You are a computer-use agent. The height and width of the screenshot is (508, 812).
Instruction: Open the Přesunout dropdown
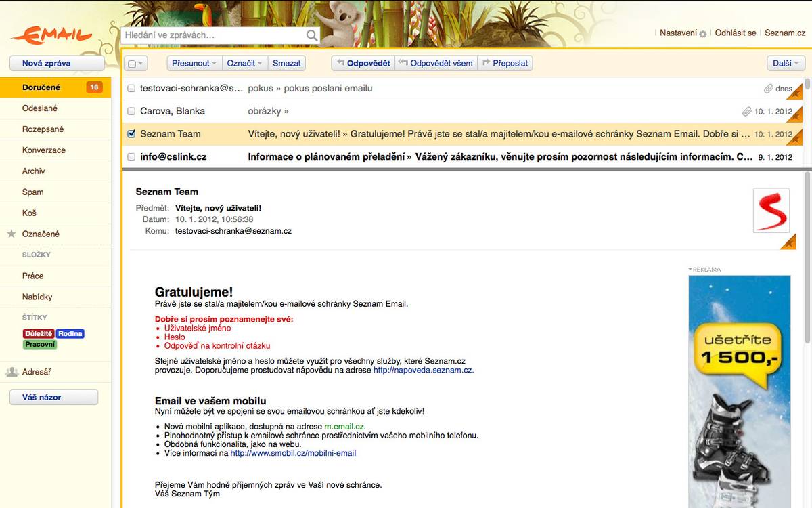click(x=194, y=63)
